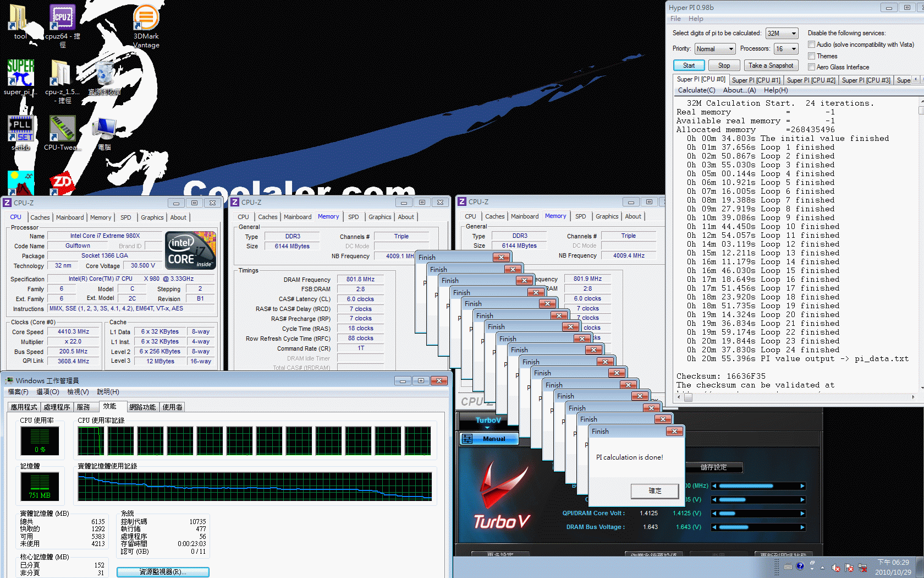Click the taskbar clock showing 下午 06:29
The image size is (924, 578).
tap(893, 567)
